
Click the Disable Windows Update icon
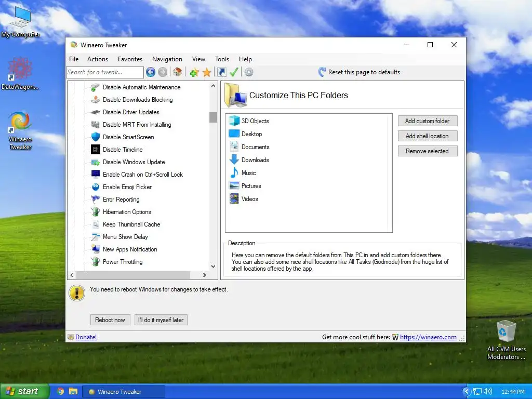point(96,162)
